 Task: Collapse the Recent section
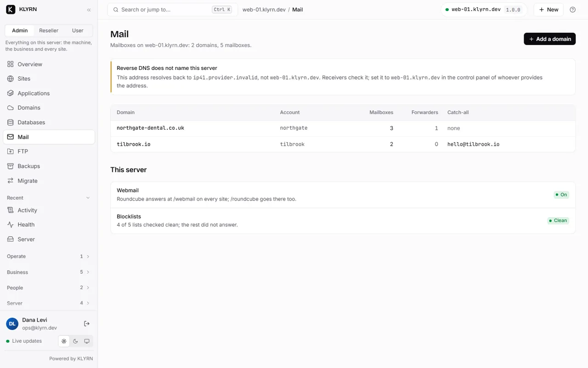click(x=49, y=198)
